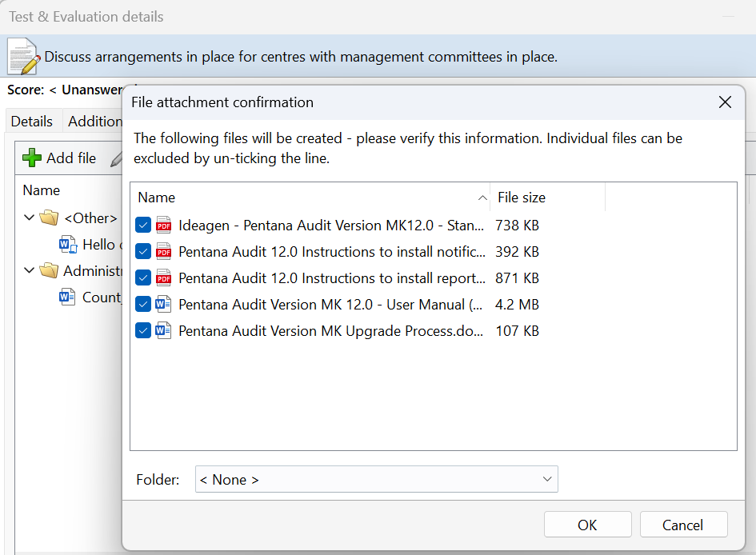Viewport: 756px width, 555px height.
Task: Click the <Other> folder icon in tree
Action: (x=49, y=218)
